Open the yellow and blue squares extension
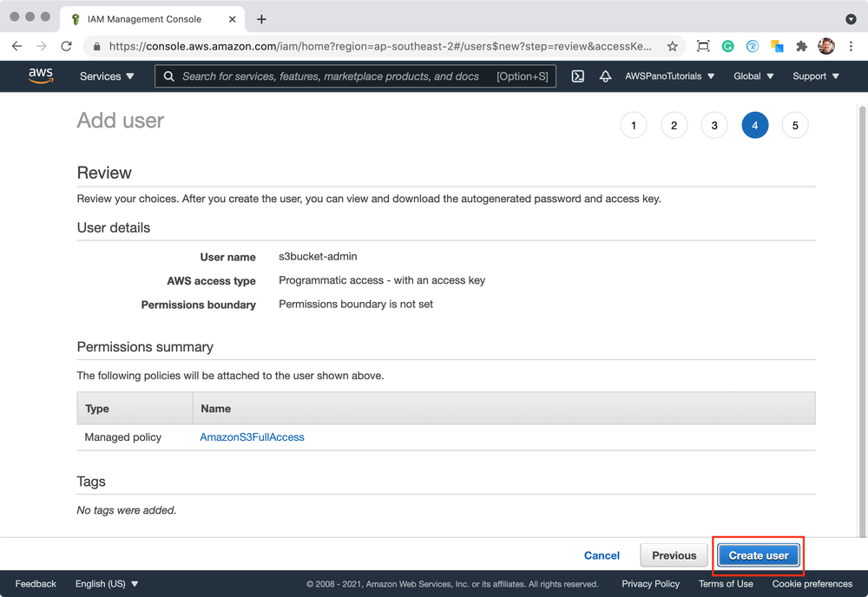This screenshot has height=597, width=868. point(777,47)
